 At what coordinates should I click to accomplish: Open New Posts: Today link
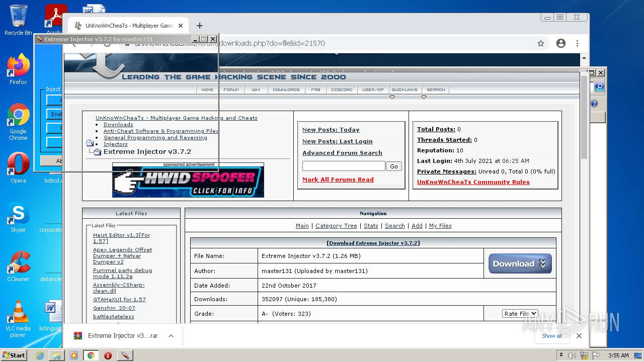[331, 130]
